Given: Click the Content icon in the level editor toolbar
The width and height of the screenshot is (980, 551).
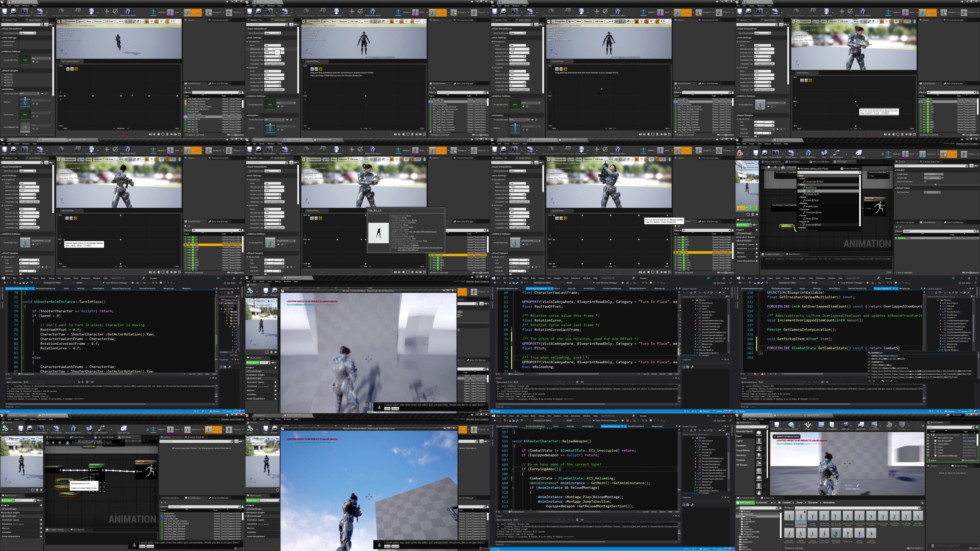Looking at the screenshot, I should click(821, 426).
